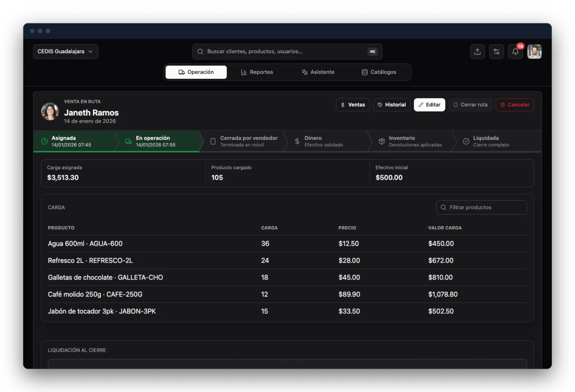Select the Jabón de tocador 3pk · JABON-3PK row
This screenshot has height=392, width=575.
pyautogui.click(x=287, y=311)
